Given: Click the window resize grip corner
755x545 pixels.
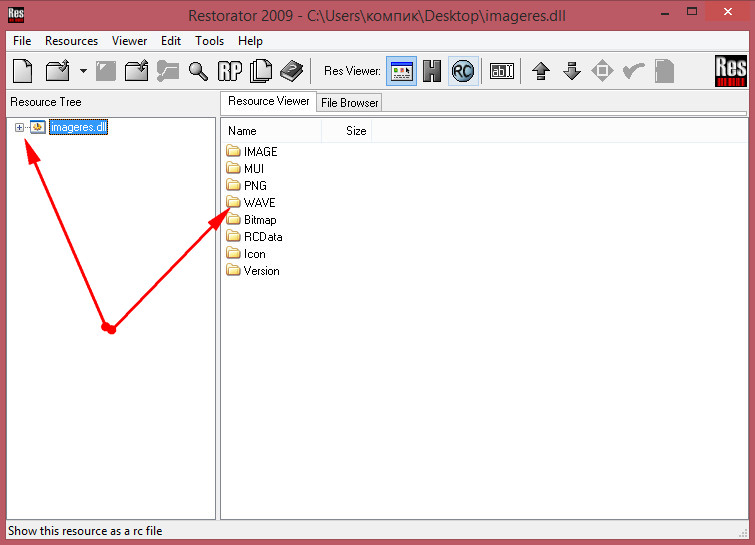Looking at the screenshot, I should (x=743, y=532).
